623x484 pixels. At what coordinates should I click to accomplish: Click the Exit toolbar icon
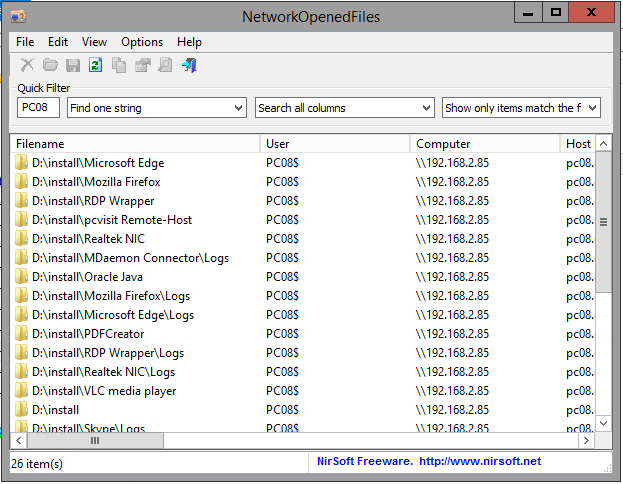pos(189,66)
